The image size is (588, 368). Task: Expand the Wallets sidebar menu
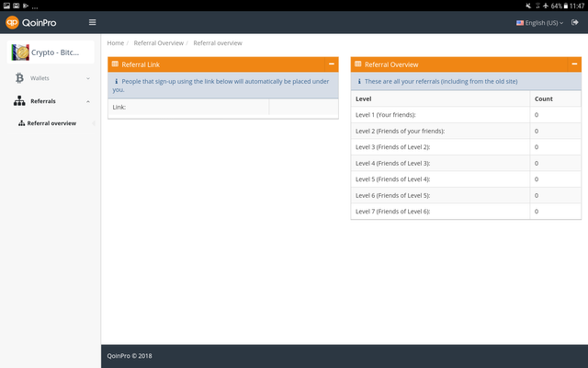[x=51, y=78]
